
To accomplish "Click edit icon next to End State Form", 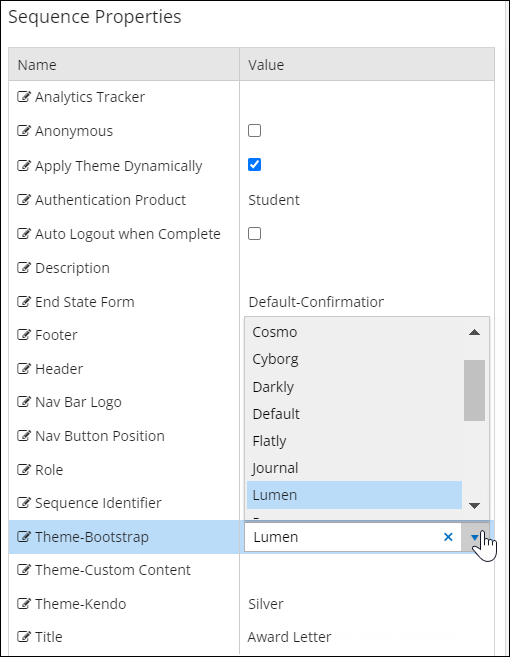I will coord(23,302).
